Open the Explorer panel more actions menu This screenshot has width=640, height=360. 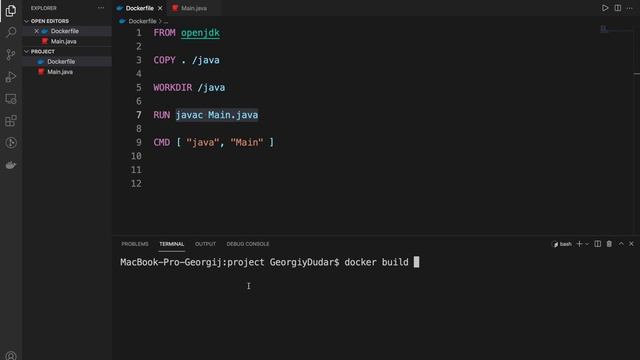101,8
